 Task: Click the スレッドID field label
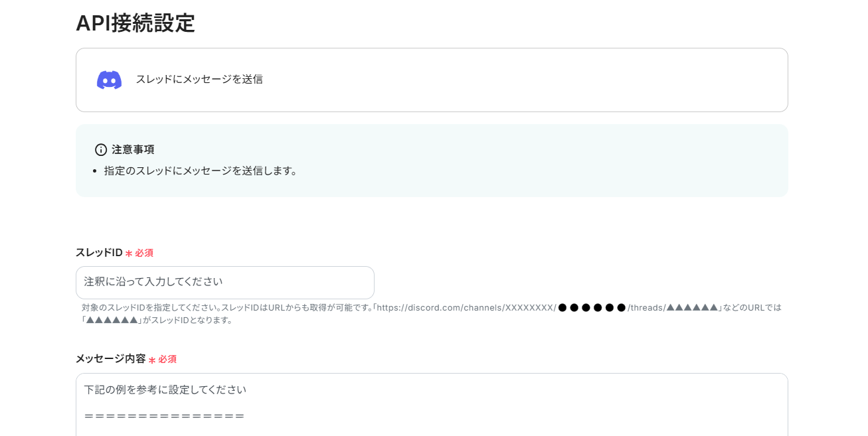pos(99,253)
